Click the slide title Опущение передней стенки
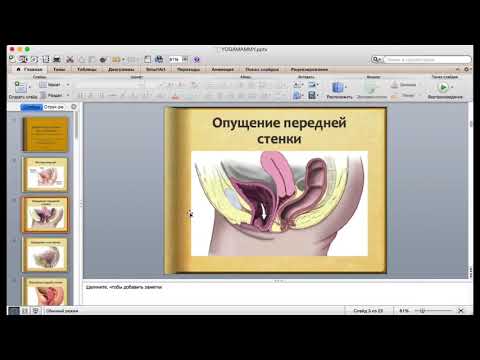Viewport: 480px width, 360px height. pos(279,130)
